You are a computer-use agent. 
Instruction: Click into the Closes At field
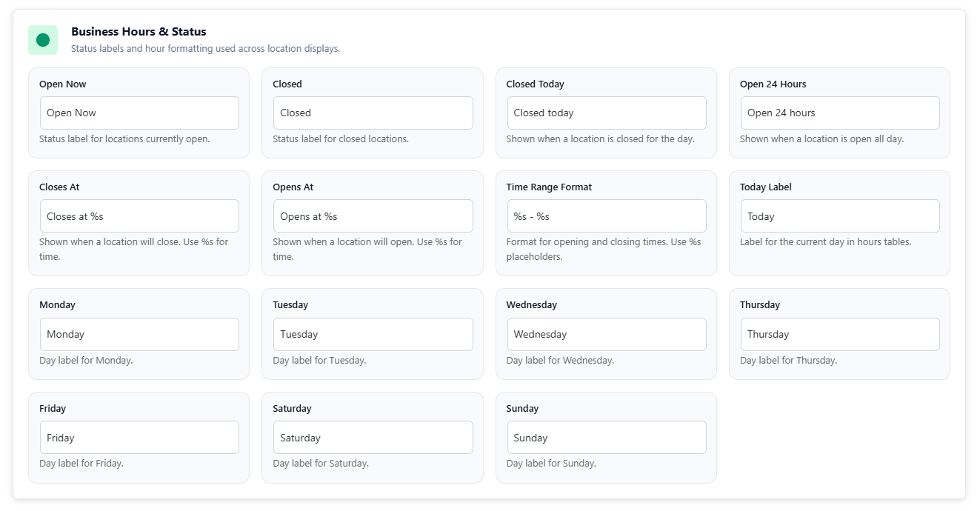tap(139, 216)
